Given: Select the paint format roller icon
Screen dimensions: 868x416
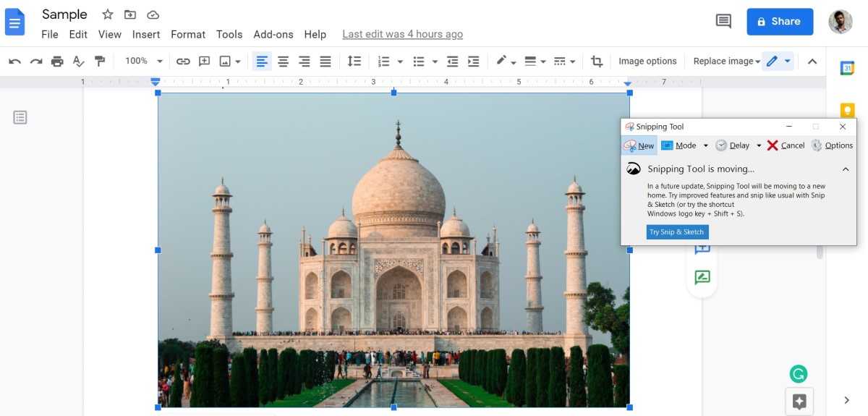Looking at the screenshot, I should point(100,61).
